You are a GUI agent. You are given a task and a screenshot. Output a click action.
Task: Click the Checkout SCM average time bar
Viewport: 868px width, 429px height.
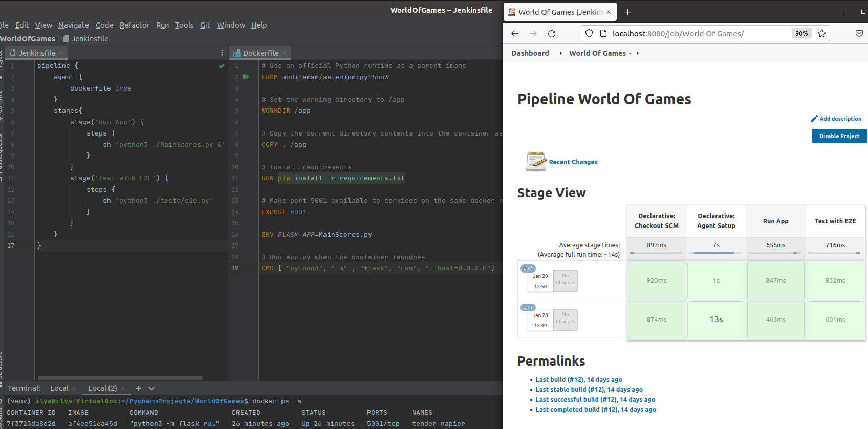tap(656, 253)
